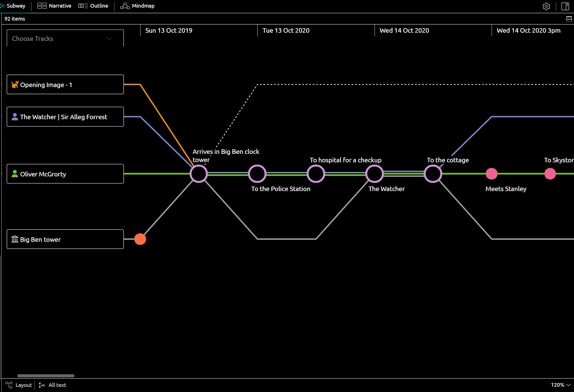Switch to the Outline view
574x392 pixels.
click(x=93, y=6)
